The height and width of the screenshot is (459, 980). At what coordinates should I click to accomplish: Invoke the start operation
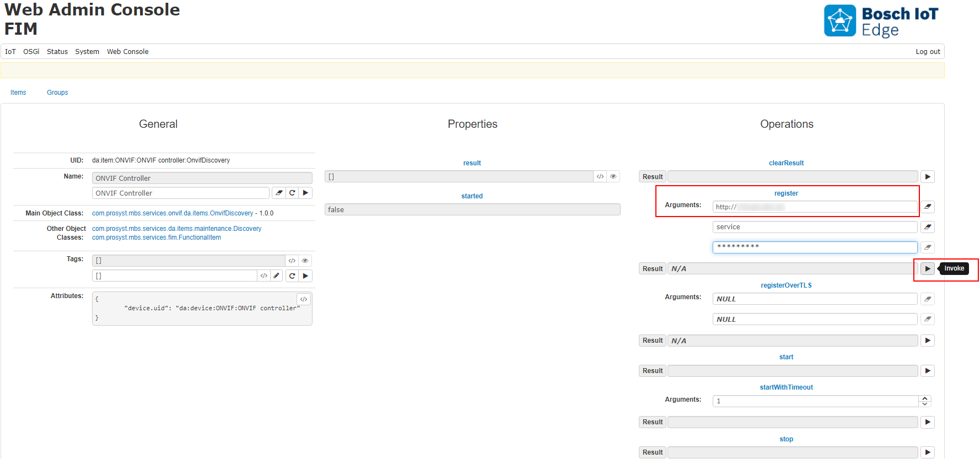(x=928, y=371)
